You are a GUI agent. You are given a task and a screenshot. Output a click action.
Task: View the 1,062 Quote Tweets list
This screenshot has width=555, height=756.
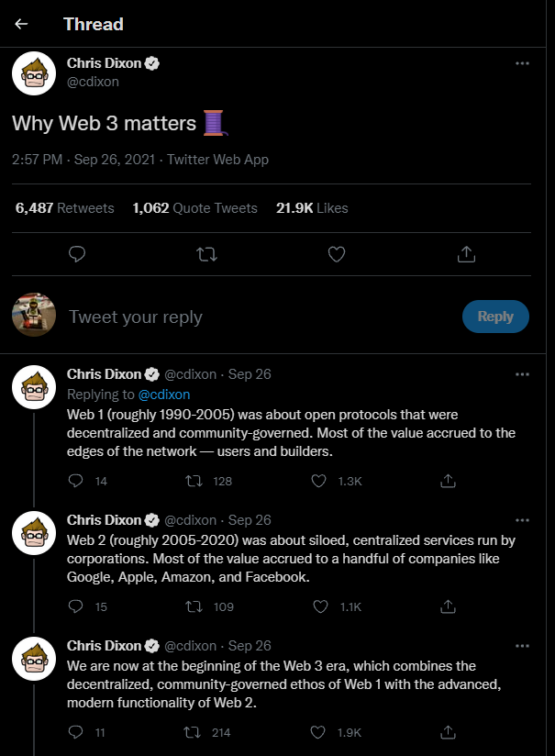tap(194, 208)
